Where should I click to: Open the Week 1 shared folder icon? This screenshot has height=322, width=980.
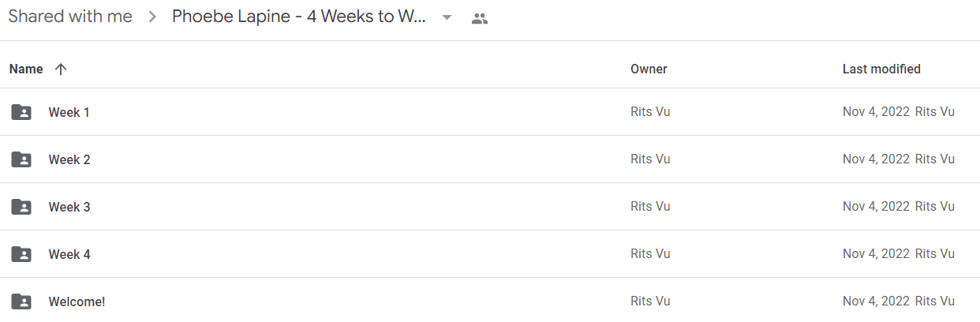[21, 112]
